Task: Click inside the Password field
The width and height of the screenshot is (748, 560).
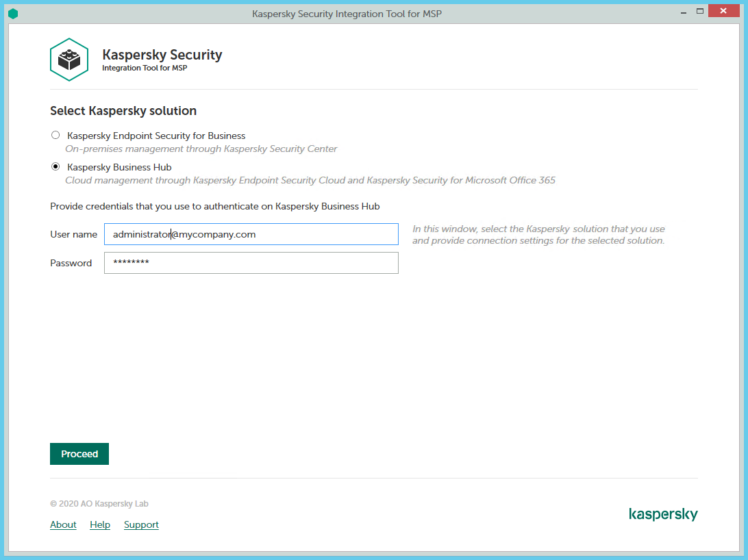Action: pyautogui.click(x=251, y=263)
